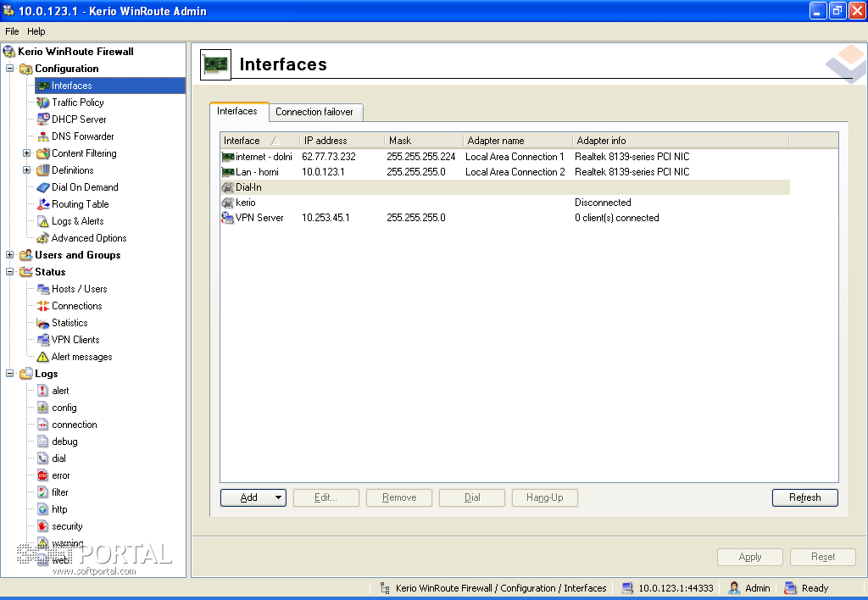The height and width of the screenshot is (600, 868).
Task: Open the File menu
Action: 12,31
